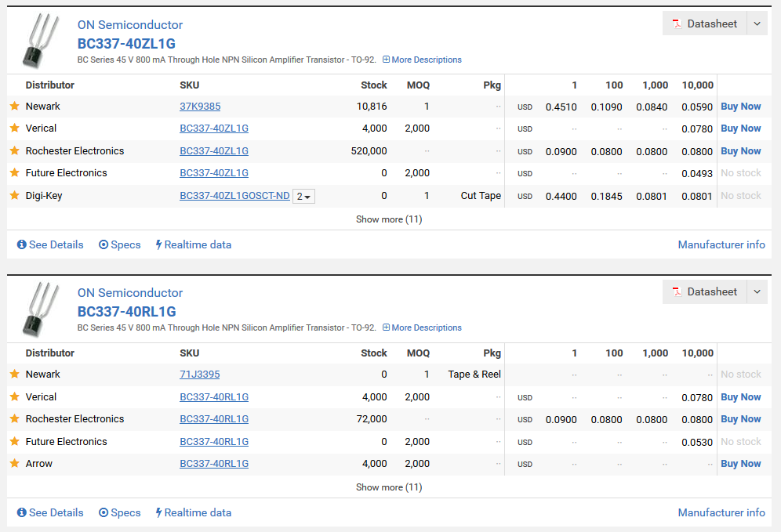Viewport: 781px width, 532px height.
Task: Open the BC337-40RL1G part number title link
Action: 126,312
